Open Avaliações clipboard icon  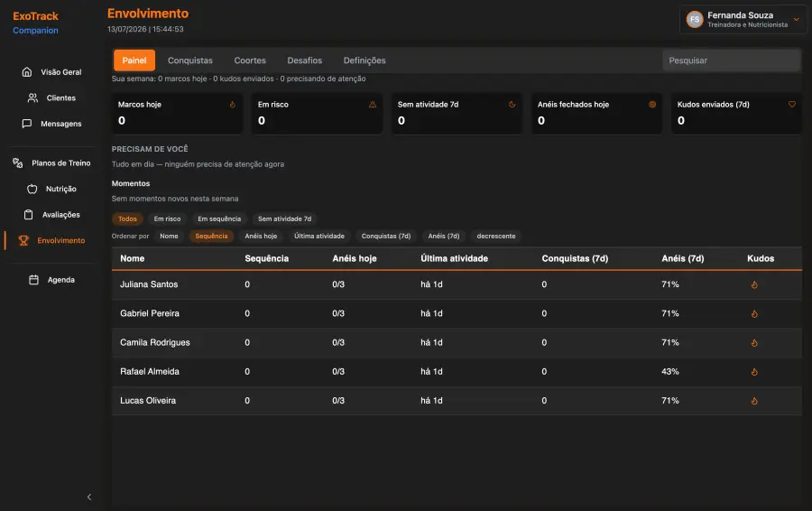[29, 215]
